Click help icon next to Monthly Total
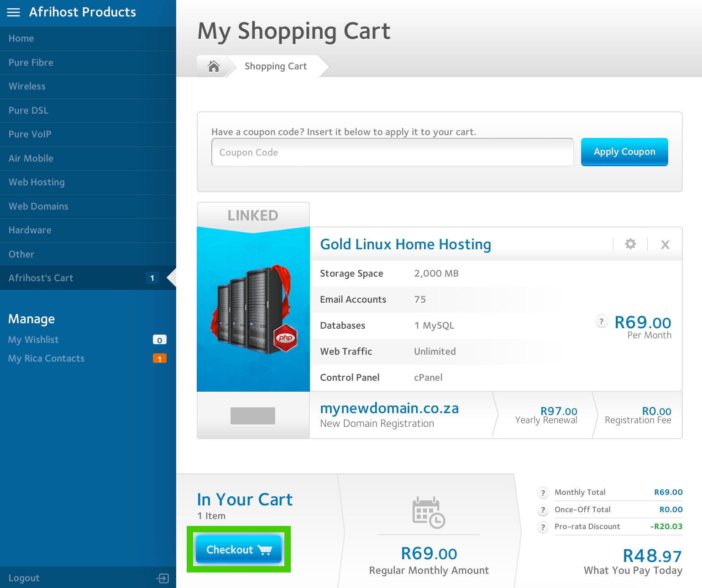This screenshot has width=702, height=588. point(543,493)
